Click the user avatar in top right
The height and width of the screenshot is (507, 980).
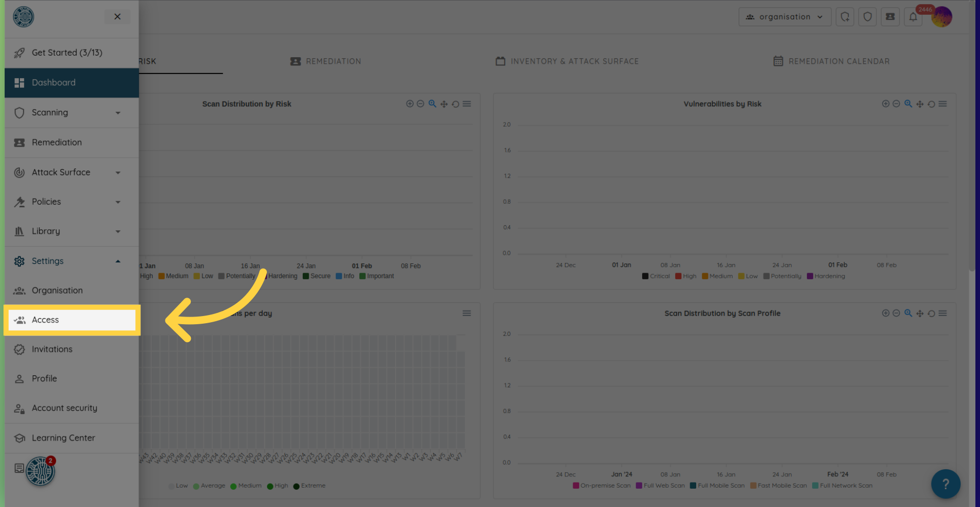coord(942,17)
